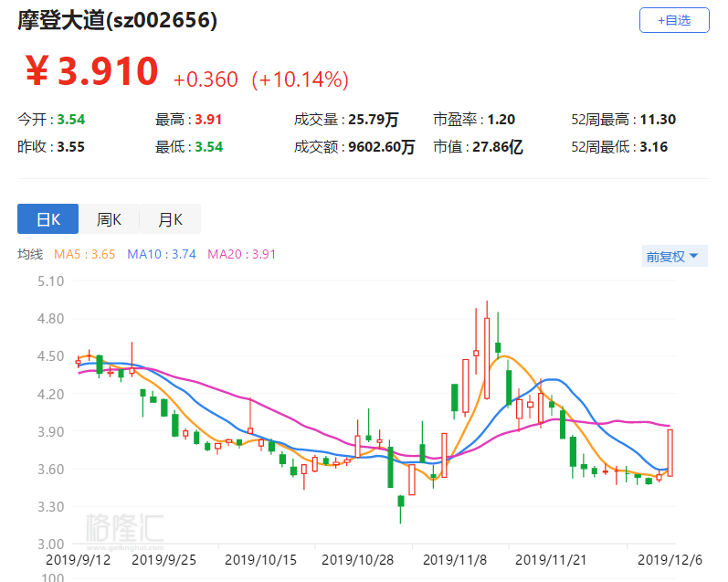Click the 2019/9/25 date axis label
The width and height of the screenshot is (728, 582).
[x=164, y=560]
